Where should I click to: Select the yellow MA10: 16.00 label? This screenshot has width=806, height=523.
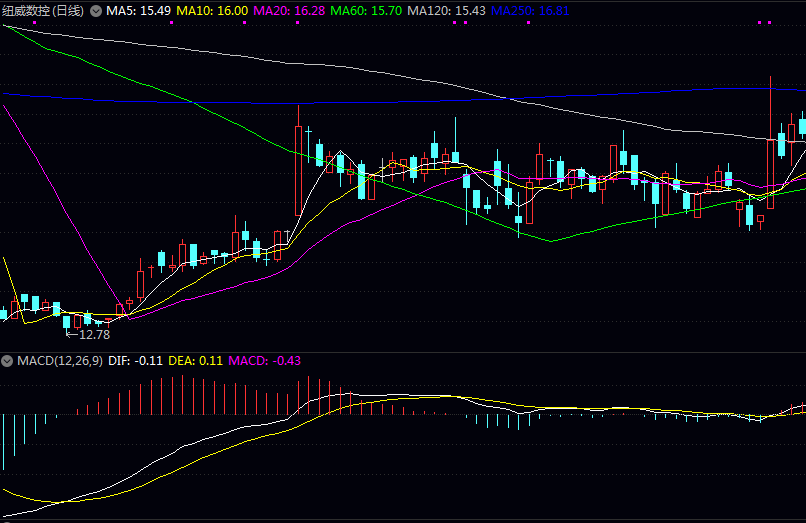point(212,10)
